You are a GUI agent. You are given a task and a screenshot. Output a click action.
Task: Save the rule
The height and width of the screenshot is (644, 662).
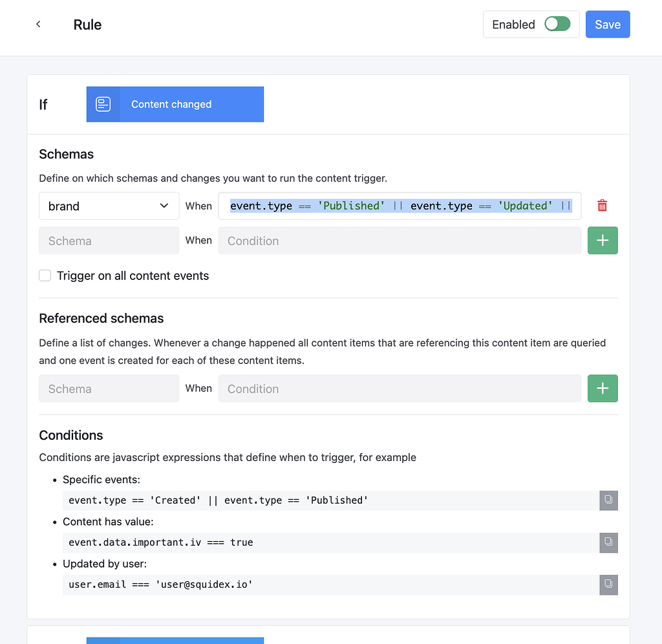coord(608,25)
